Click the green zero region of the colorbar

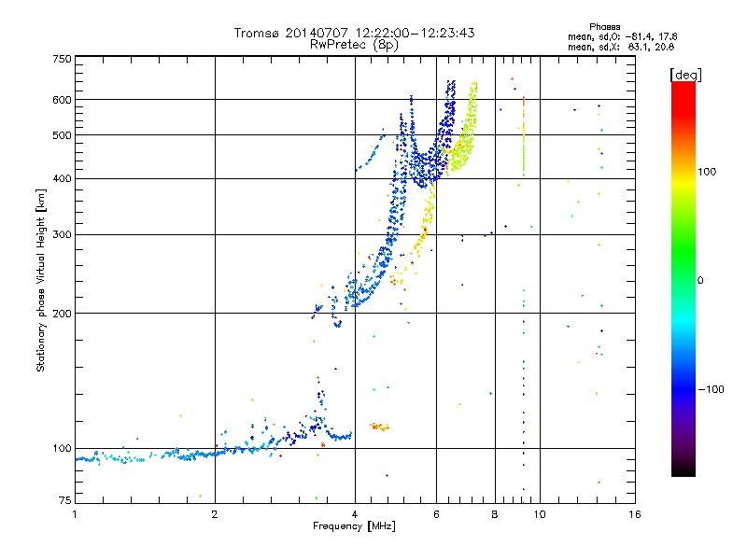(684, 280)
